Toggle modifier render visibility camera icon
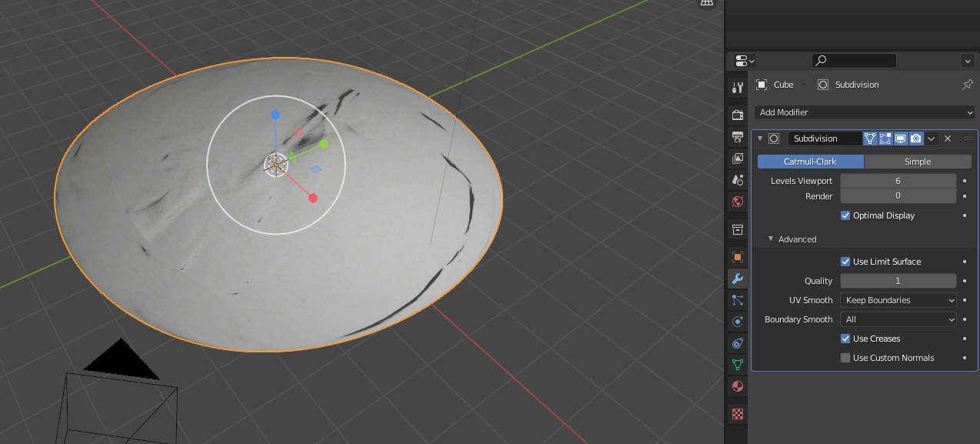The image size is (980, 444). point(915,139)
